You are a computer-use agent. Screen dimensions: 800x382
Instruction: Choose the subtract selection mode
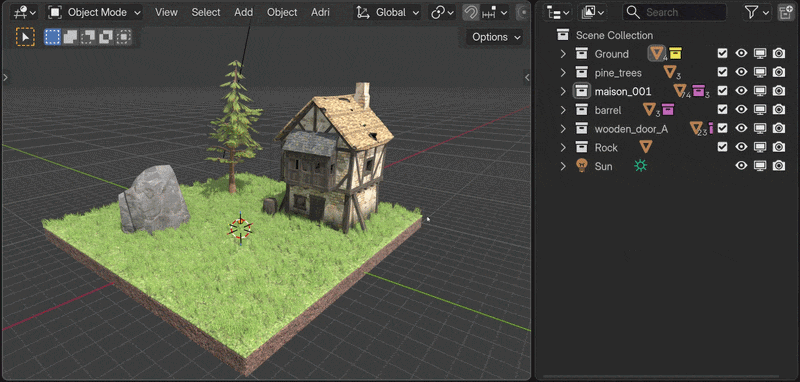(88, 37)
